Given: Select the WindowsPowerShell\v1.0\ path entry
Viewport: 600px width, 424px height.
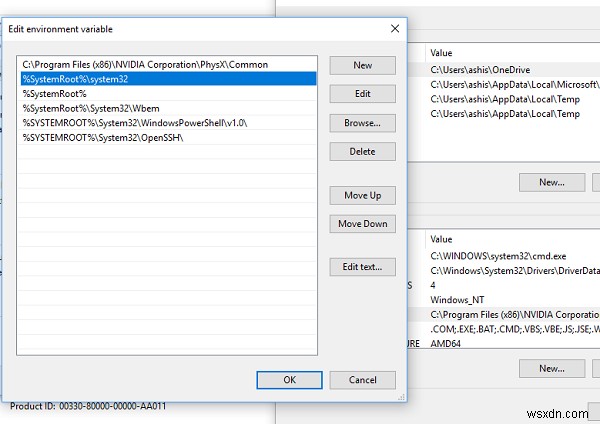Looking at the screenshot, I should click(x=167, y=123).
